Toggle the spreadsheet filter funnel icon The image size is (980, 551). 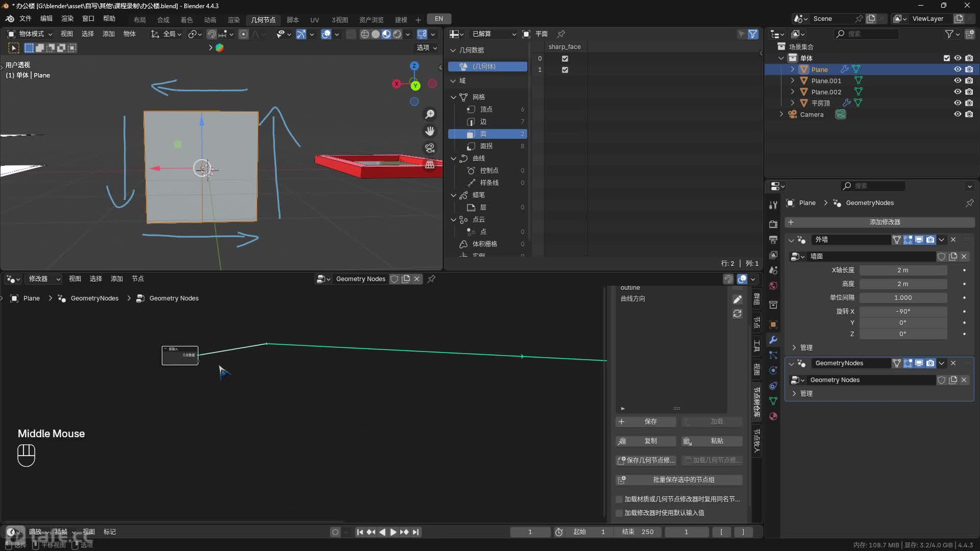753,34
